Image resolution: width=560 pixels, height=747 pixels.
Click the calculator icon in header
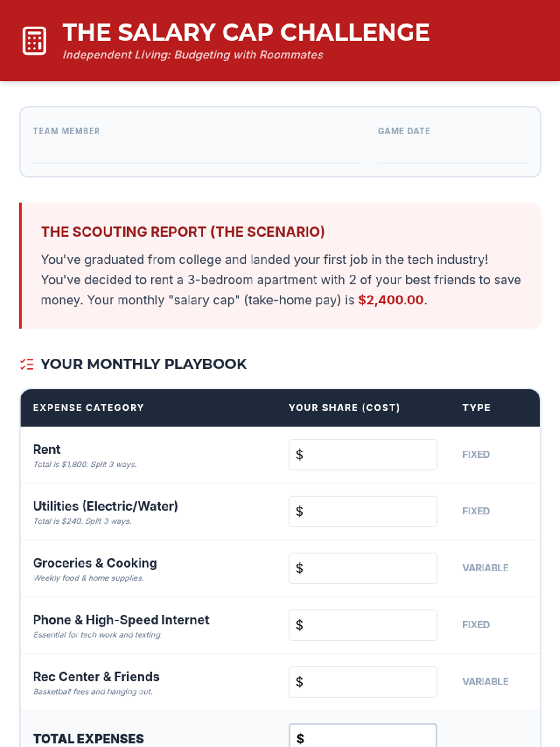pos(35,41)
